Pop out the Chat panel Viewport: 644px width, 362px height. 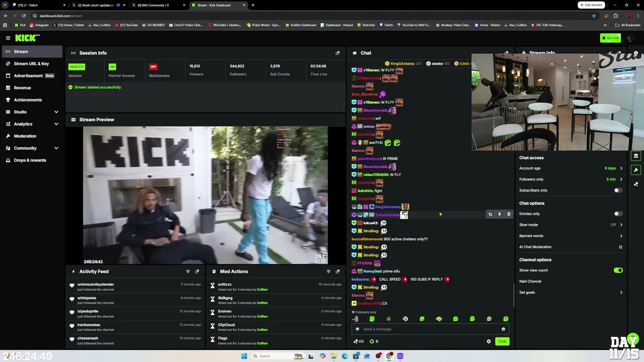(x=506, y=53)
